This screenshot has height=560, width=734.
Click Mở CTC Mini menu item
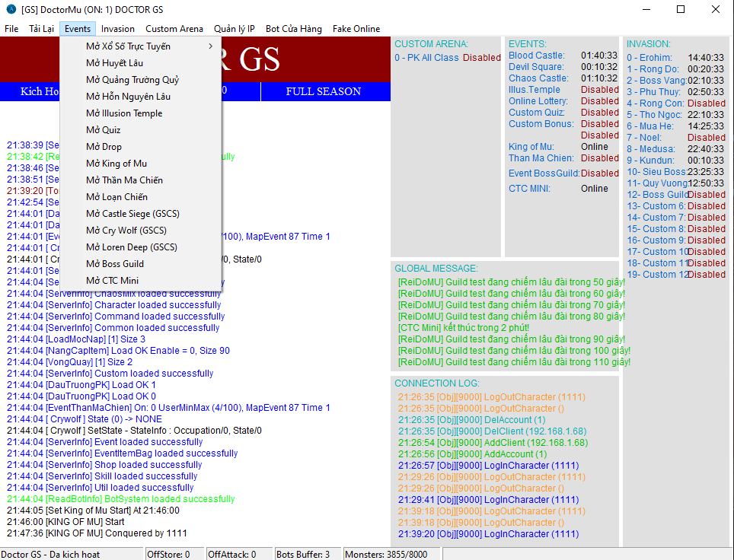pos(112,281)
